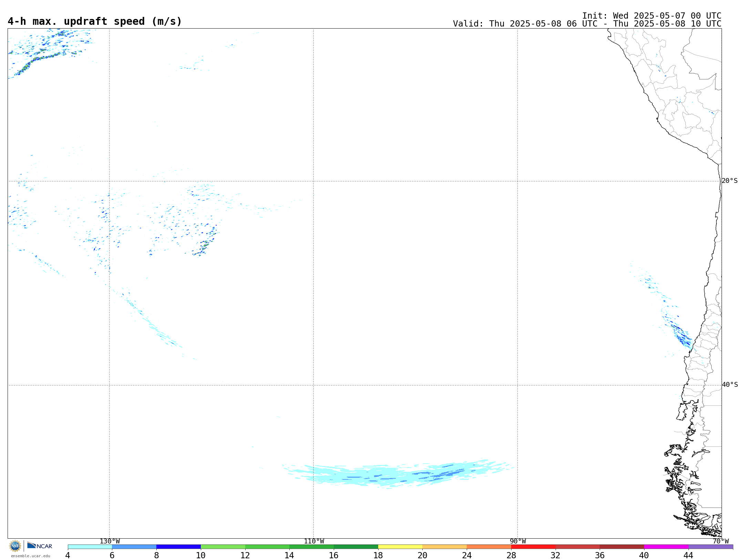744x560 pixels.
Task: Click the light blue 6-8 colorbar segment
Action: [x=134, y=547]
